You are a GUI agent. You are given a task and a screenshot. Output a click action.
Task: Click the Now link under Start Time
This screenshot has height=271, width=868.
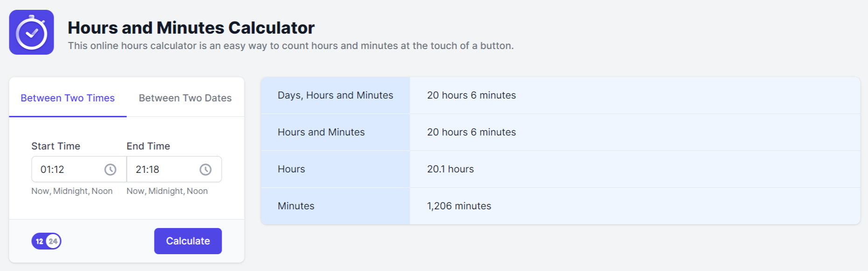click(40, 191)
